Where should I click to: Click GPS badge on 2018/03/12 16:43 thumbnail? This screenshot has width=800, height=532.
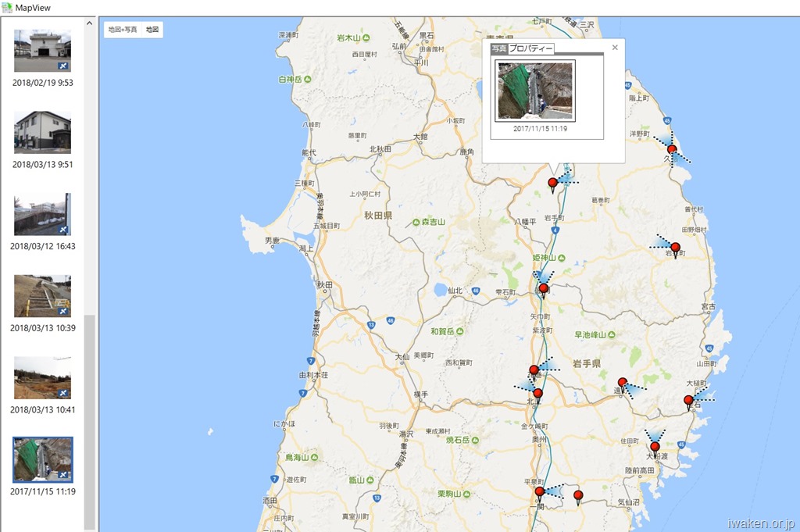point(62,230)
